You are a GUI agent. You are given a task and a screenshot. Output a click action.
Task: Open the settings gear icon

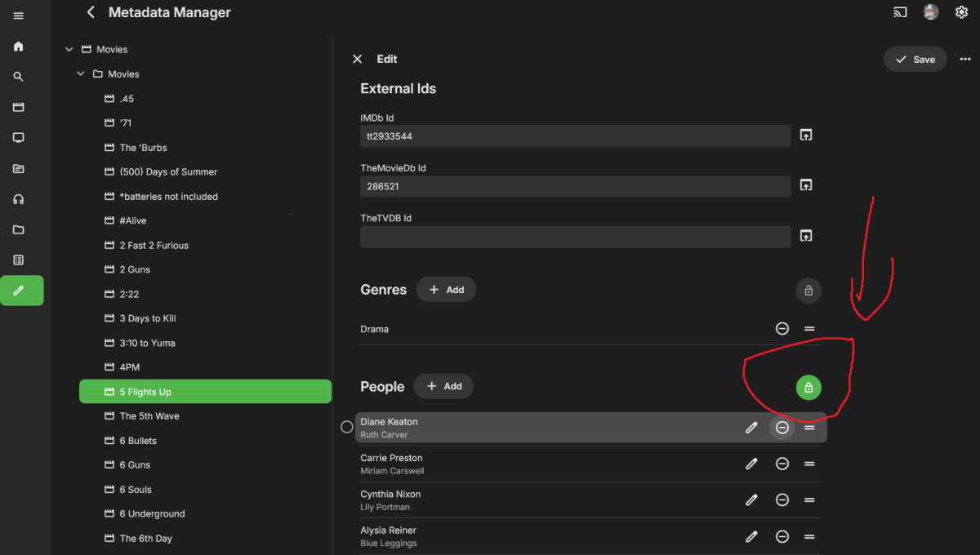(x=961, y=12)
